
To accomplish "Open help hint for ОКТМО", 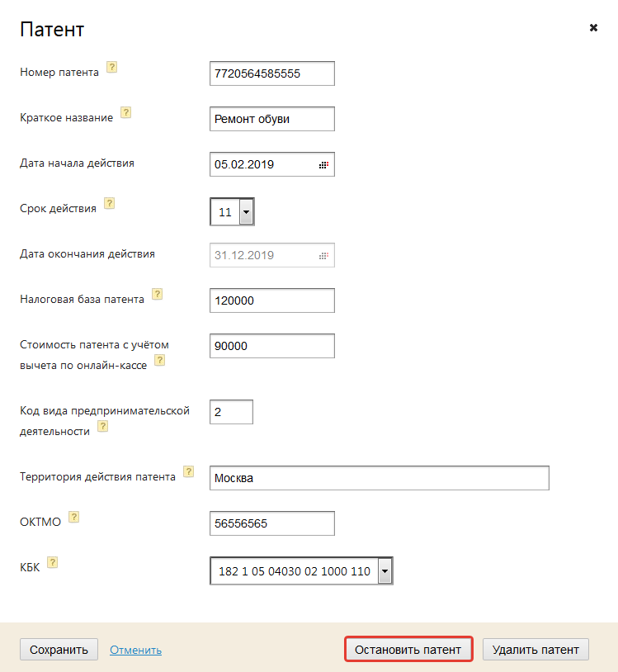I will click(74, 517).
